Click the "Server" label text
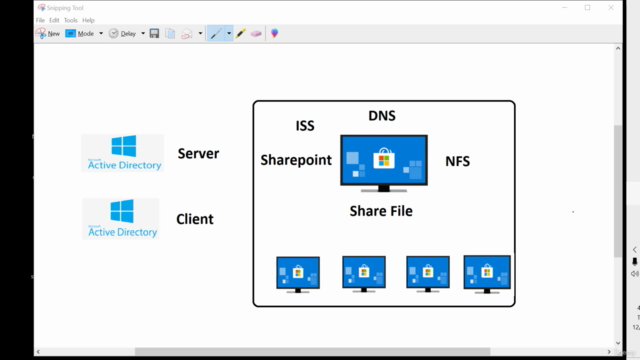The height and width of the screenshot is (360, 640). 198,153
